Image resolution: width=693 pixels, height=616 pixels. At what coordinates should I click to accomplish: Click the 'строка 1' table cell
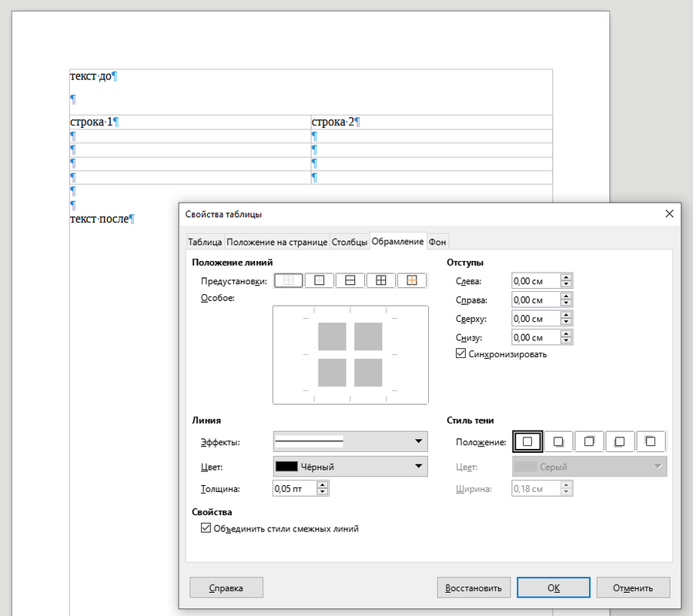190,122
